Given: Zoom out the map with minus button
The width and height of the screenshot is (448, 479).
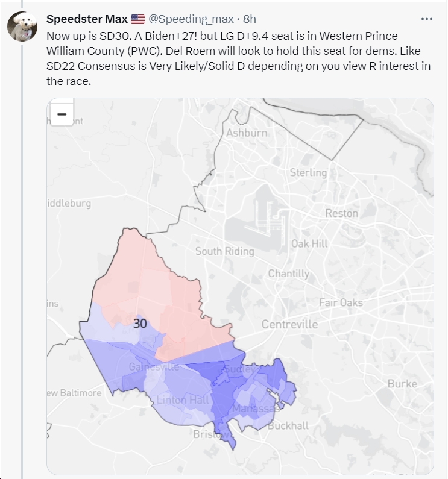Looking at the screenshot, I should (62, 114).
